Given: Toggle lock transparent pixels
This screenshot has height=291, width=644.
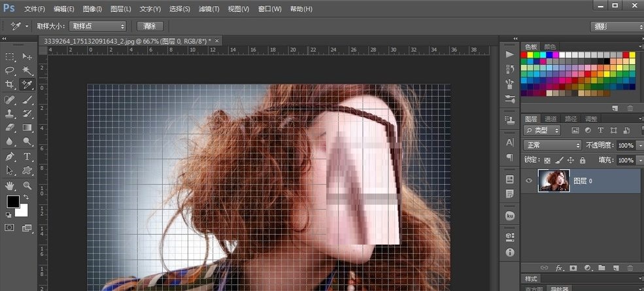Looking at the screenshot, I should (547, 160).
